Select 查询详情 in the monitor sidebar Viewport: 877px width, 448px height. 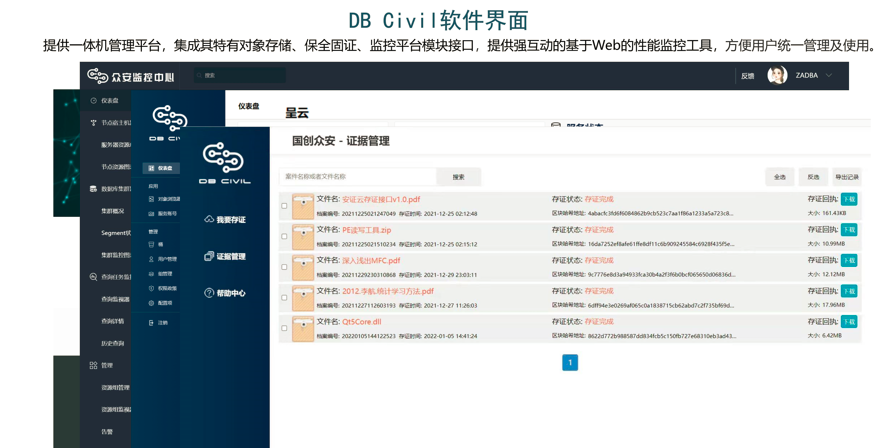(x=112, y=322)
